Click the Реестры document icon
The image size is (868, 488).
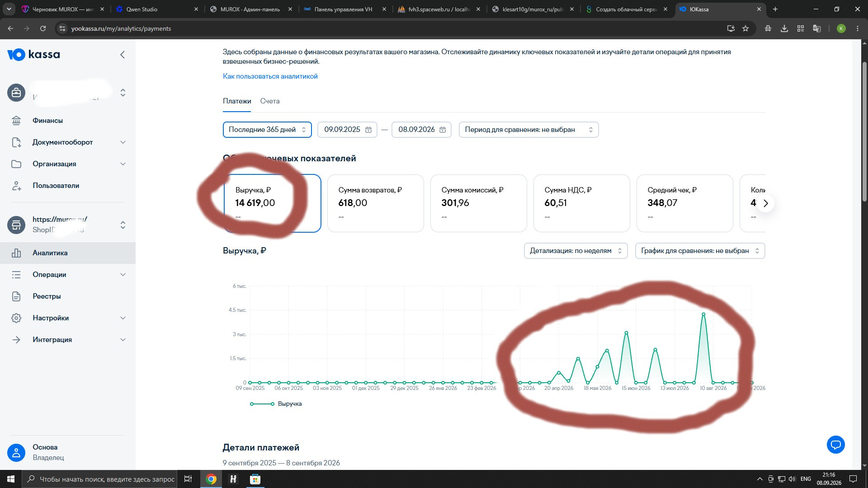click(16, 296)
